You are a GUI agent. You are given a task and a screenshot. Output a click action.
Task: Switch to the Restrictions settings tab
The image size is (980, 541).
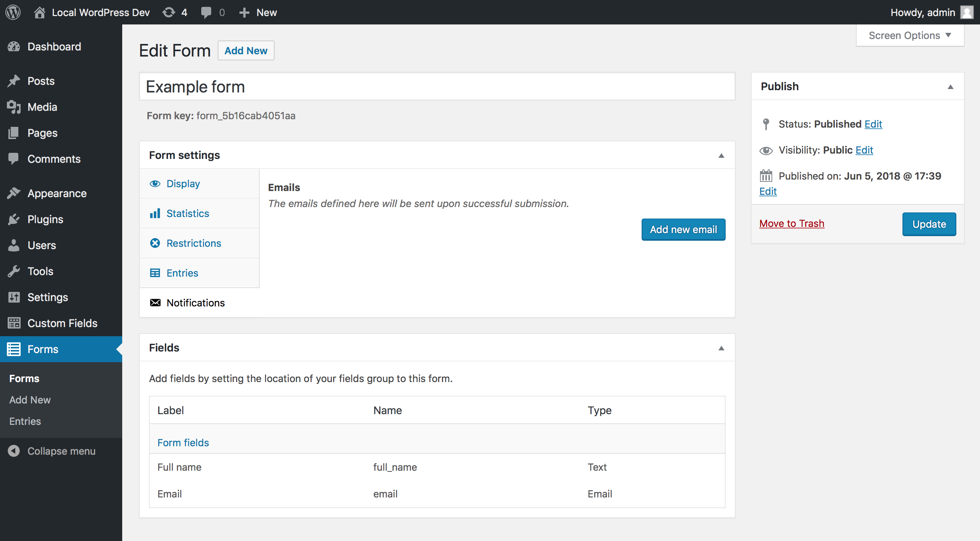(x=194, y=243)
